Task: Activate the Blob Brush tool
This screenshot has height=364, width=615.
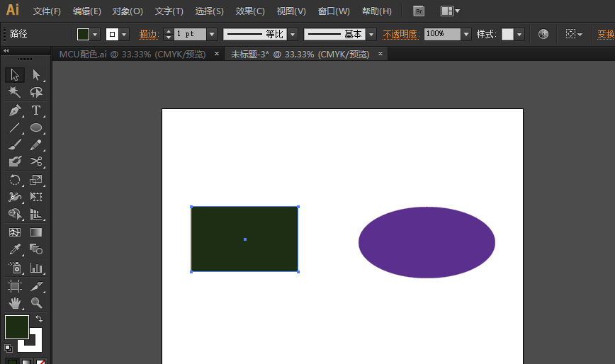Action: (x=15, y=161)
